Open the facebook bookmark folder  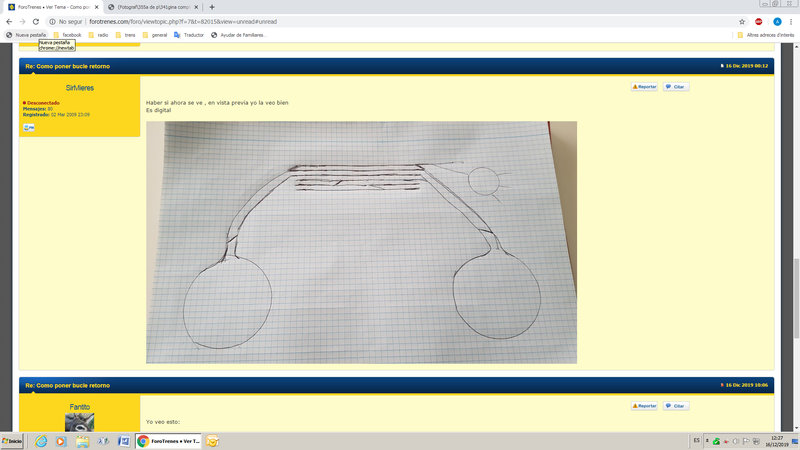point(67,35)
